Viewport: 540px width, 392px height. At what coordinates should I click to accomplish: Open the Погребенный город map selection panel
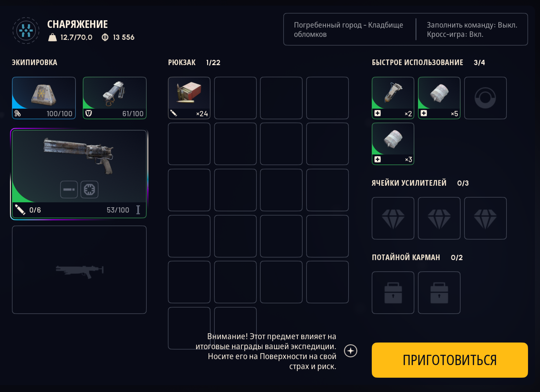pyautogui.click(x=348, y=30)
